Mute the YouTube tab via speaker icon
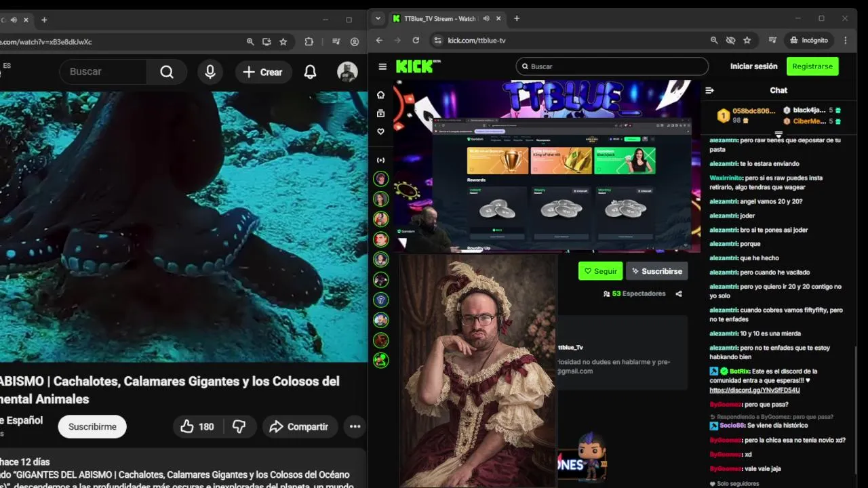The width and height of the screenshot is (868, 488). [14, 20]
